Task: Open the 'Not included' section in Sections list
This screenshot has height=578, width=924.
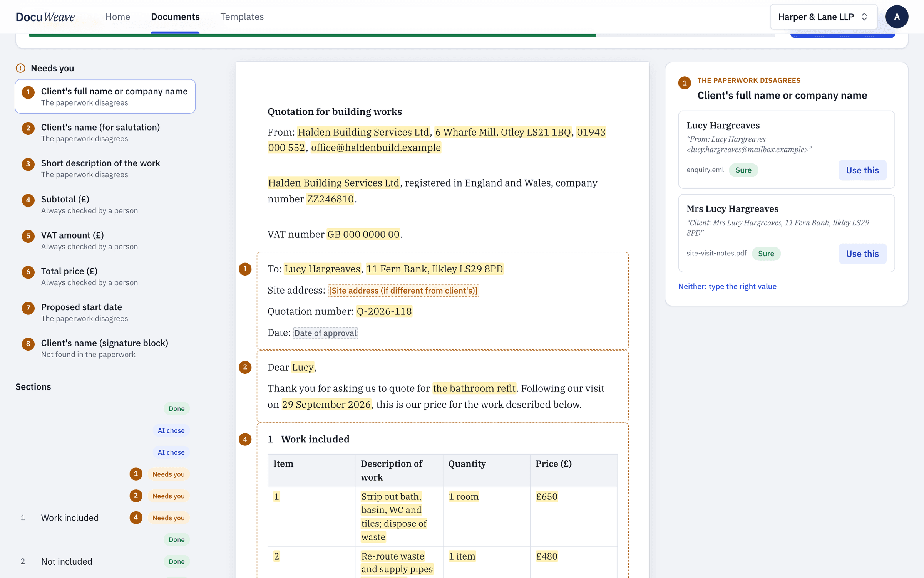Action: [67, 561]
